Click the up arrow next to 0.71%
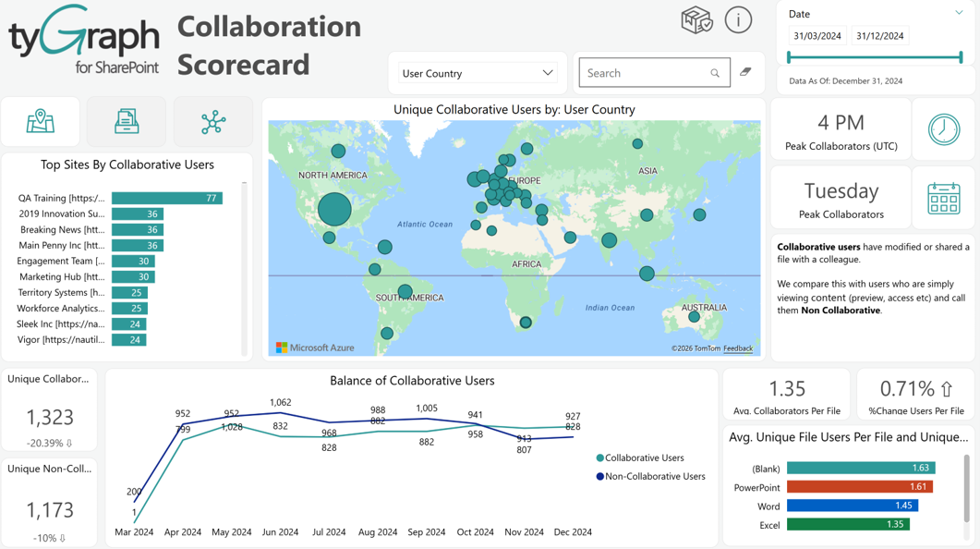Viewport: 980px width, 549px height. point(946,389)
